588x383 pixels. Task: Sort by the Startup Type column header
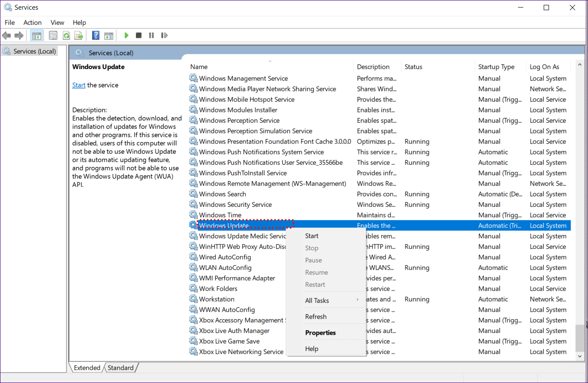pos(496,67)
